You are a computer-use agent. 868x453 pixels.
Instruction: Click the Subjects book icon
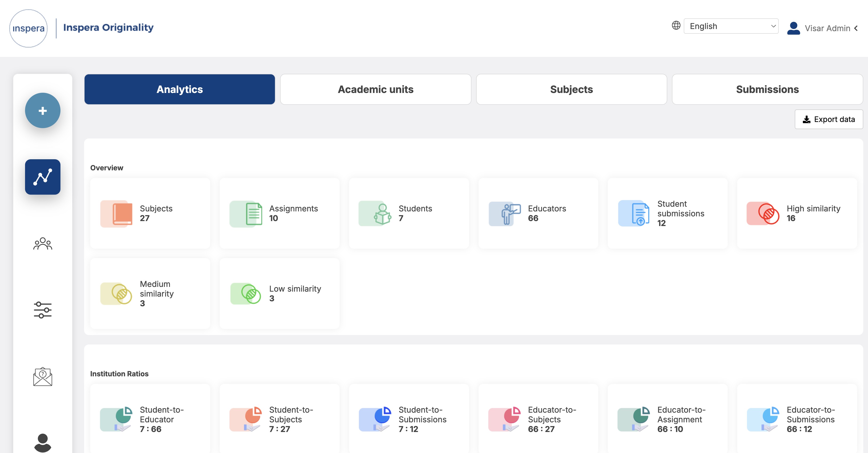(x=116, y=213)
